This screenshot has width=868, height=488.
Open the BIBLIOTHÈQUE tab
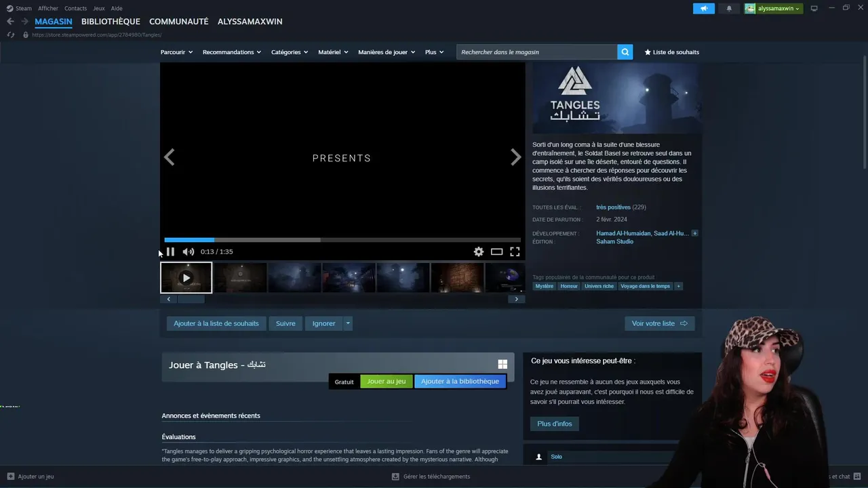tap(111, 22)
